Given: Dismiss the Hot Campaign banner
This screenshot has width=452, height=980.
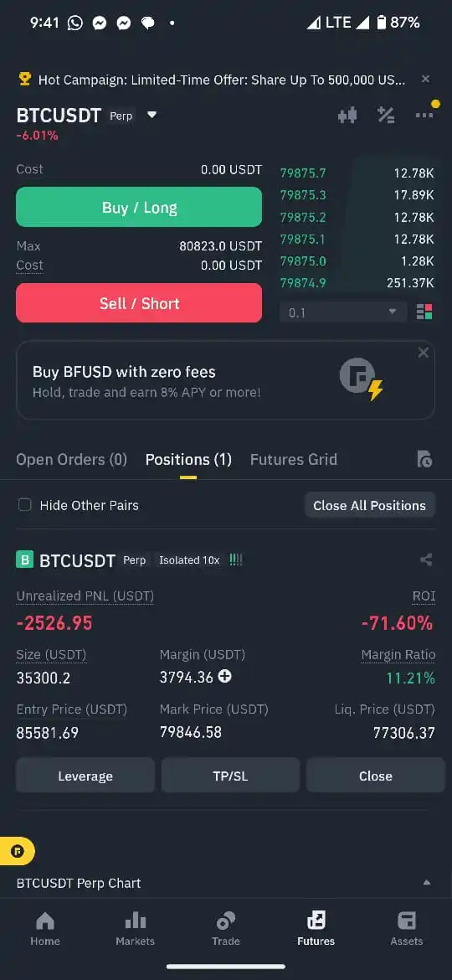Looking at the screenshot, I should pos(426,79).
